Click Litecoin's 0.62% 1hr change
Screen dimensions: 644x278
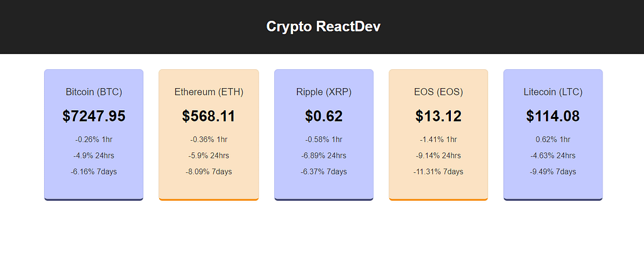pos(553,140)
